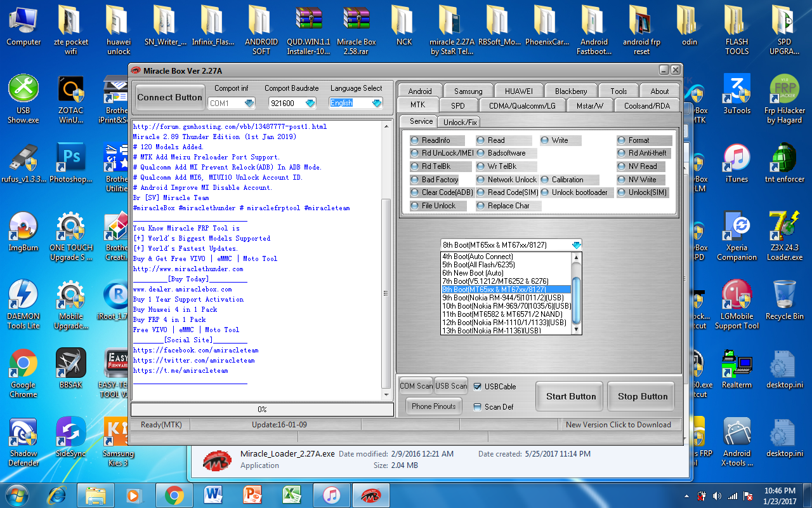Open the CDMA/Qualcomm/LG tab
Screen dimensions: 812x508
[522, 105]
